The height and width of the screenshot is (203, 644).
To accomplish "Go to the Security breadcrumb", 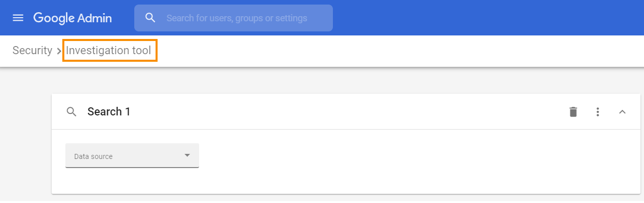I will pos(32,51).
